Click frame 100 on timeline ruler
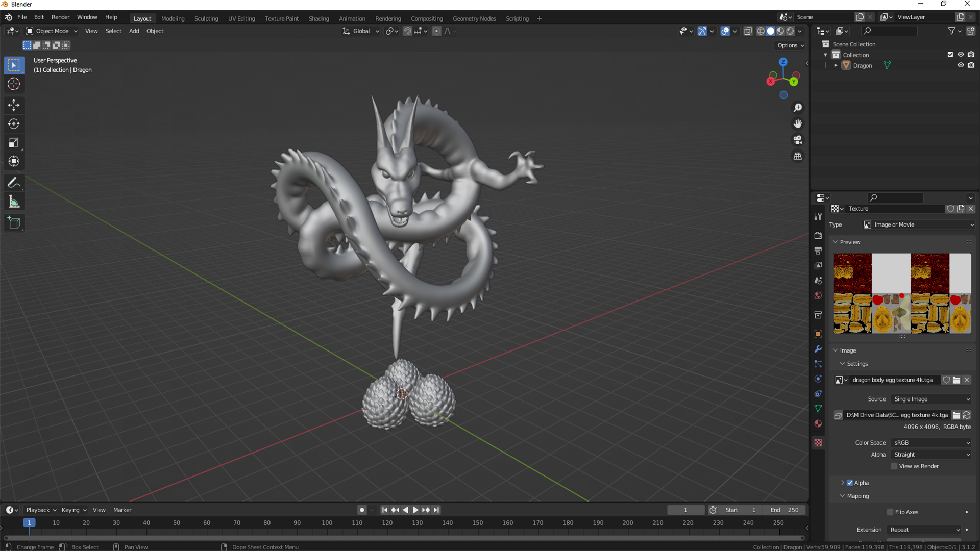980x551 pixels. [327, 523]
